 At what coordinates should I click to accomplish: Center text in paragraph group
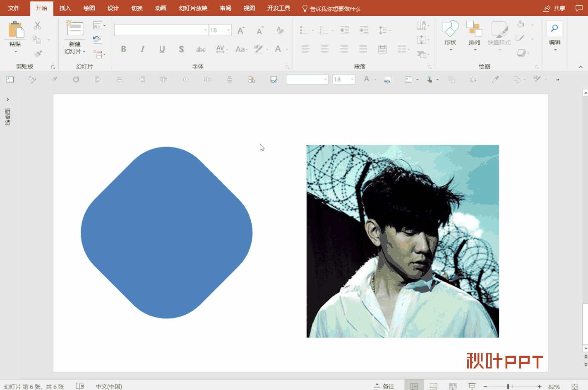tap(324, 49)
